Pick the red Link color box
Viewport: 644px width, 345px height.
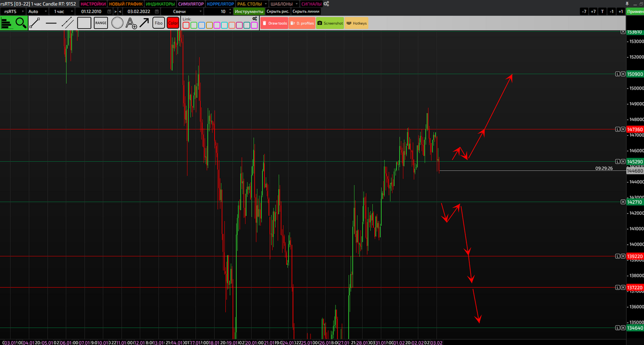click(186, 25)
